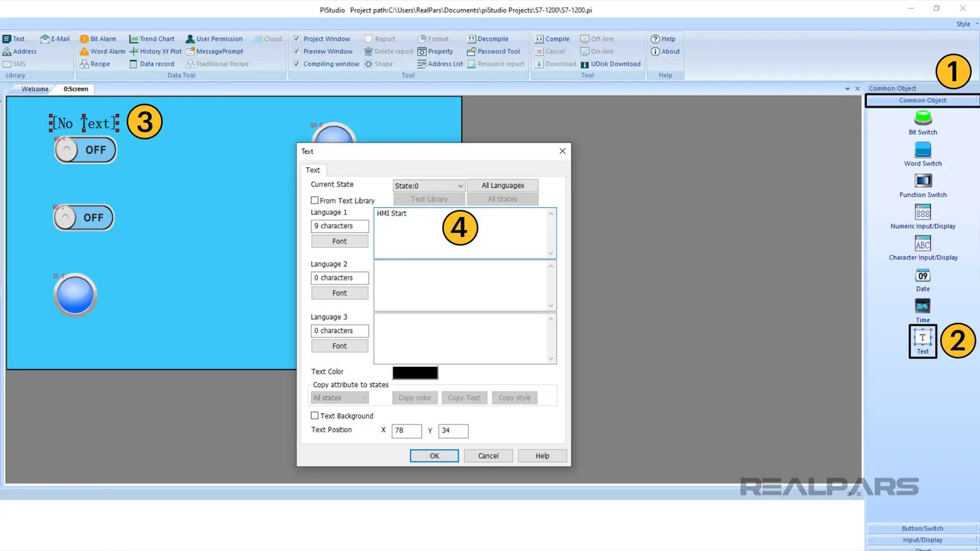Switch to the Welcome tab
The image size is (980, 551).
pyautogui.click(x=34, y=88)
